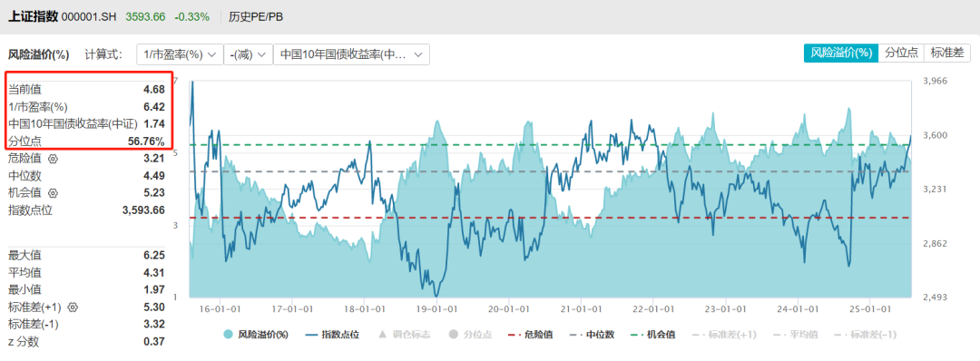Open settings gear next to 标准差(+1)
This screenshot has height=361, width=980.
(x=73, y=307)
